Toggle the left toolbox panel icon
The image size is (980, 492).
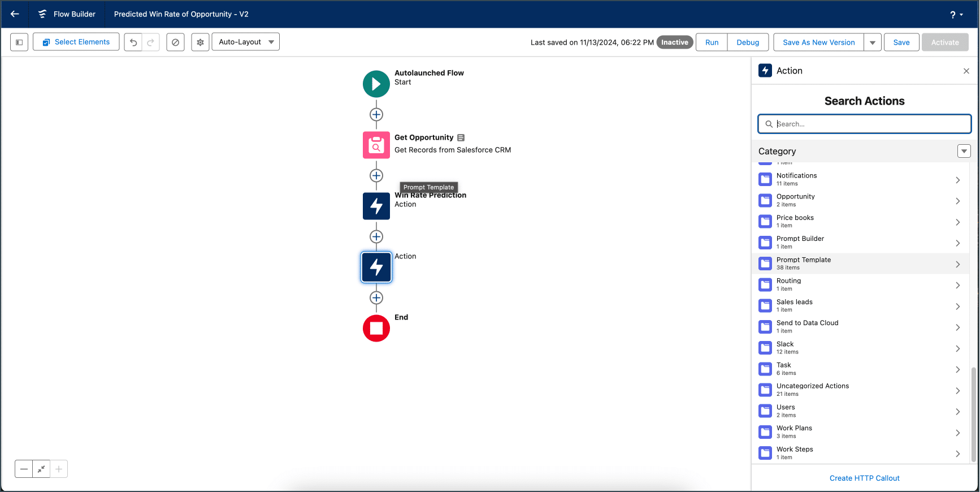(19, 42)
